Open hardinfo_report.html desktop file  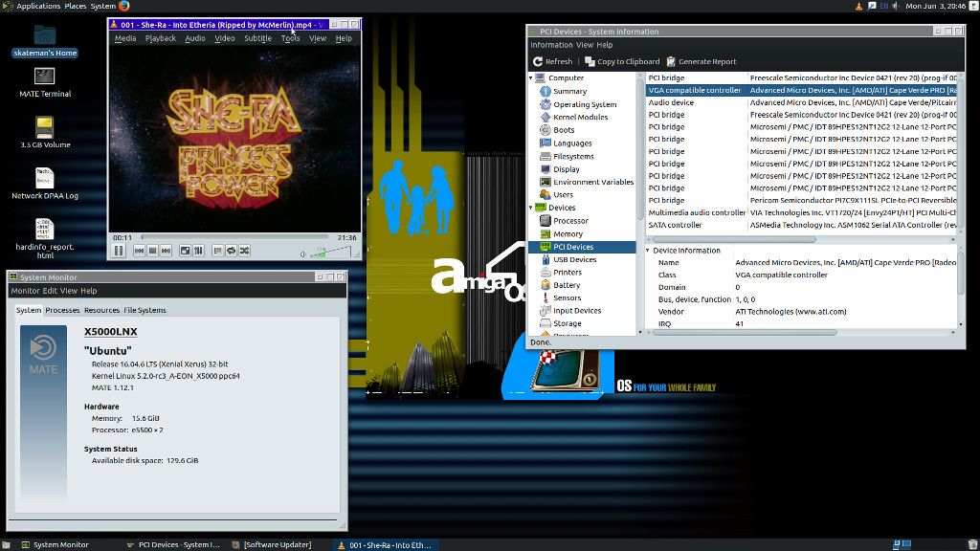tap(45, 238)
